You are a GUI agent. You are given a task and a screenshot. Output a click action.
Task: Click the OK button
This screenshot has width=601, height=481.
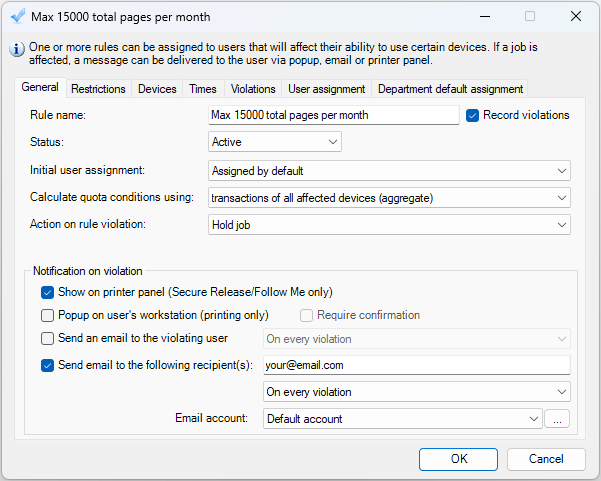click(458, 459)
